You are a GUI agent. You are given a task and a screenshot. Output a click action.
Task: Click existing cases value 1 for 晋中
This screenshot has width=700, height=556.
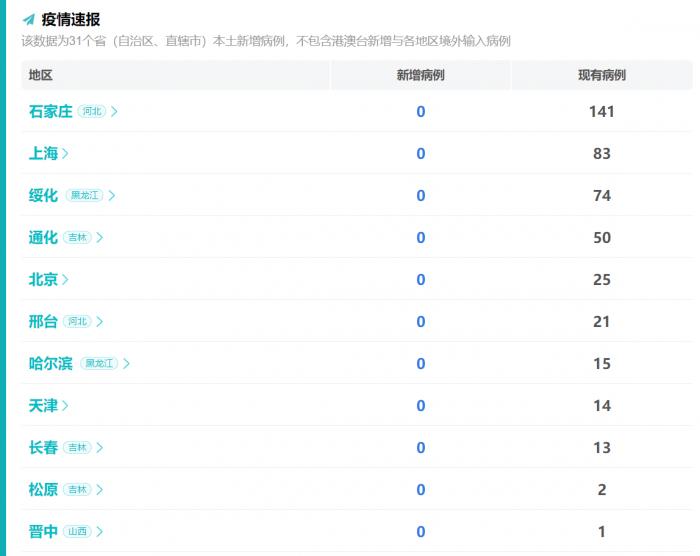coord(602,531)
